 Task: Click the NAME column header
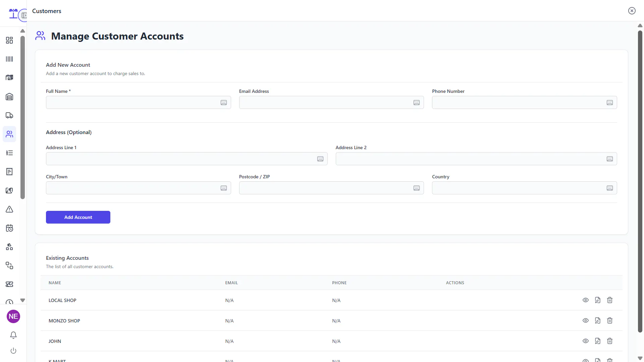[x=55, y=283]
